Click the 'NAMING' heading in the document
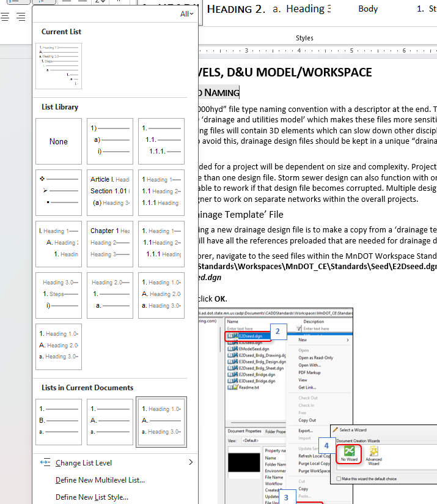Screen dimensions: 437x504 point(222,92)
